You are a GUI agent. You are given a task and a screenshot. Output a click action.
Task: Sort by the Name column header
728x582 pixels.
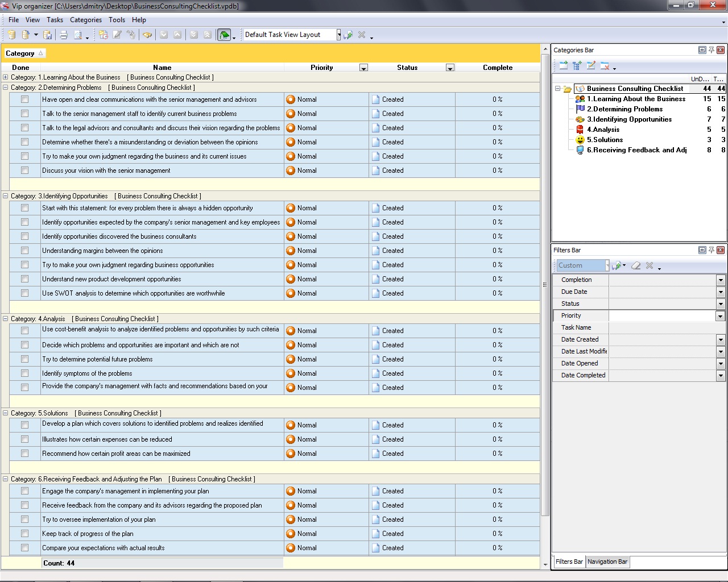pos(162,68)
